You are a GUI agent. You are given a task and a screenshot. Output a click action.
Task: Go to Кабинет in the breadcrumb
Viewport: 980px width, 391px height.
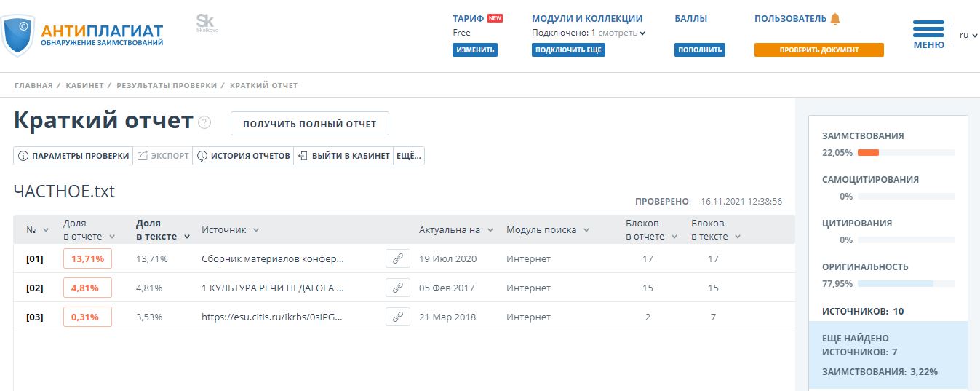pyautogui.click(x=84, y=85)
